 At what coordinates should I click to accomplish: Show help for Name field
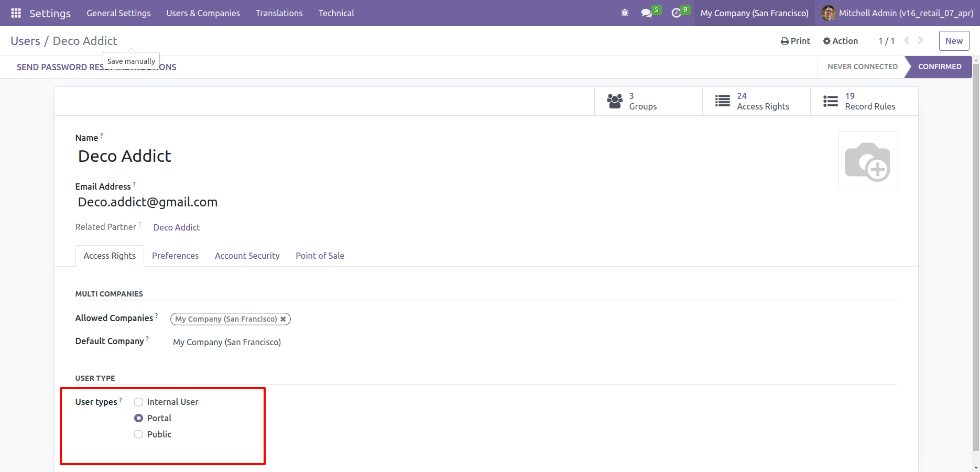102,135
